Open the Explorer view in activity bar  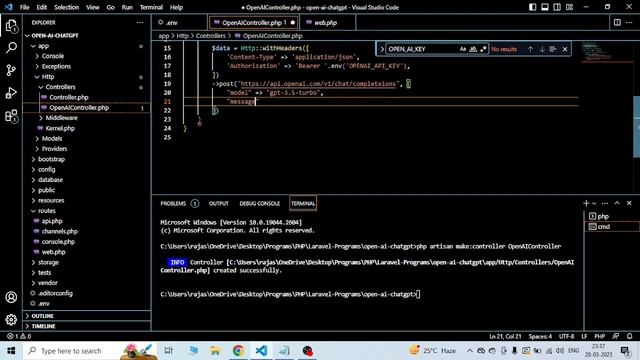pyautogui.click(x=11, y=26)
